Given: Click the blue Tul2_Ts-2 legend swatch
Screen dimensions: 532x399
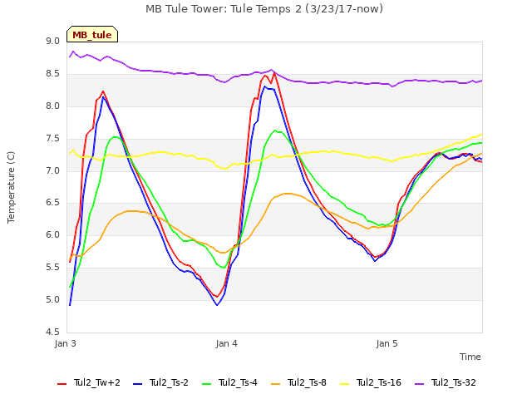Looking at the screenshot, I should [x=137, y=384].
